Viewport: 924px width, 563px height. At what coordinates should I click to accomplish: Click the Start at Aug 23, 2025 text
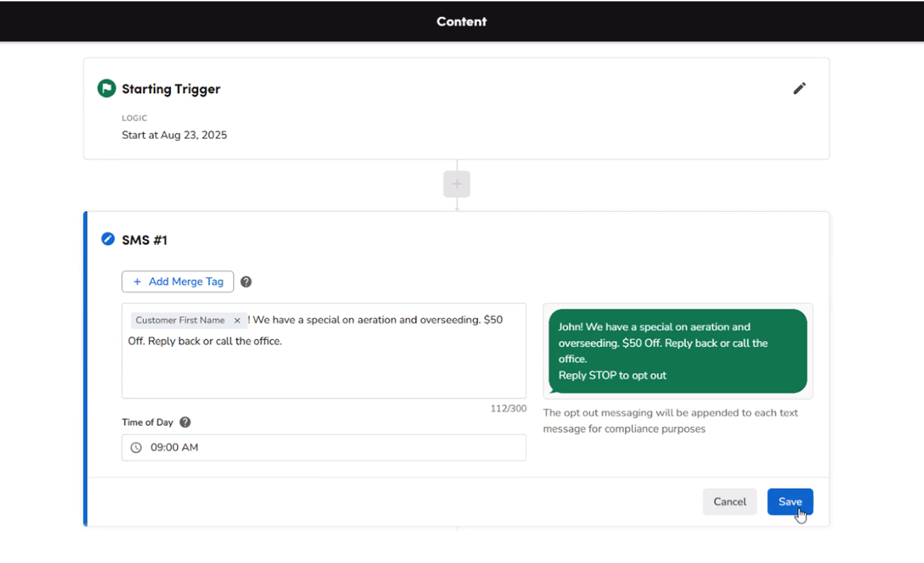(174, 135)
